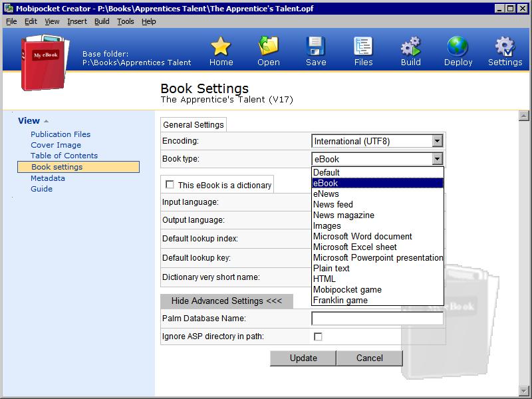Choose 'Images' book type
532x399 pixels.
377,225
